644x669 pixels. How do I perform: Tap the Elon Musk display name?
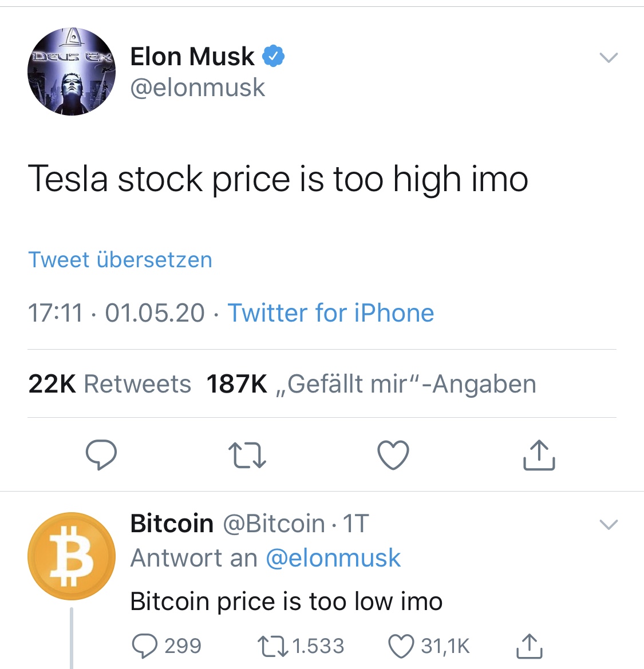pyautogui.click(x=192, y=57)
